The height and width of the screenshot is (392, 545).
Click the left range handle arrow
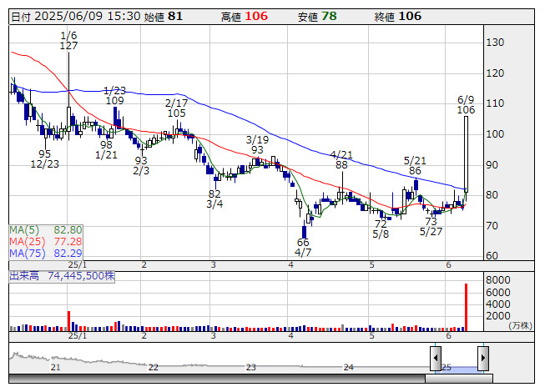point(436,358)
